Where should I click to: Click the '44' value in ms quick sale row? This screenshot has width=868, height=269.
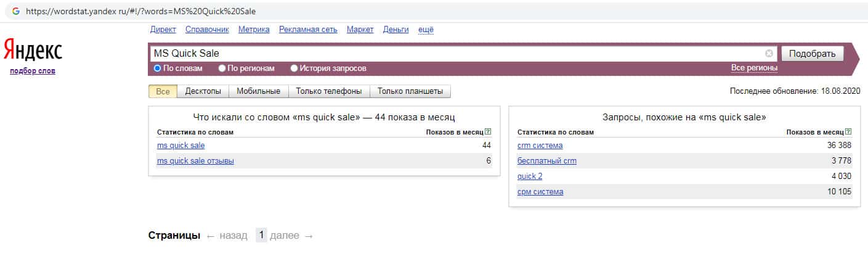coord(487,146)
